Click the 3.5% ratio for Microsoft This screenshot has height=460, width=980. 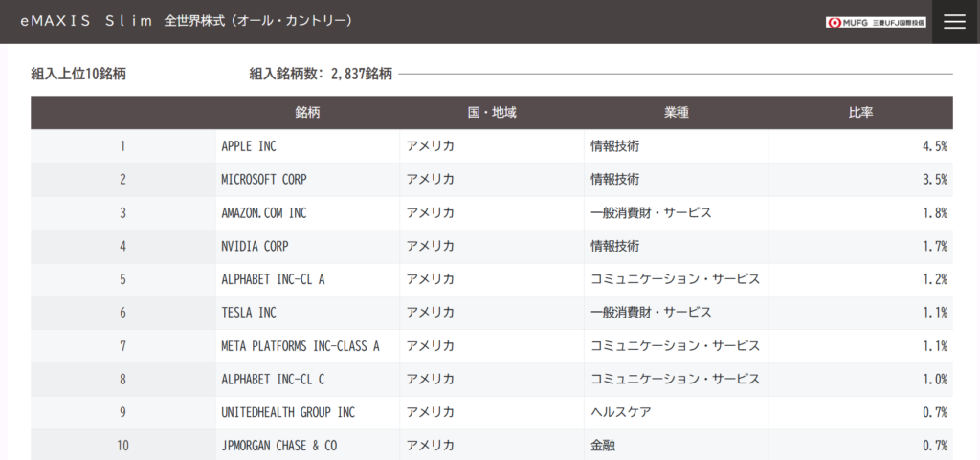coord(935,180)
